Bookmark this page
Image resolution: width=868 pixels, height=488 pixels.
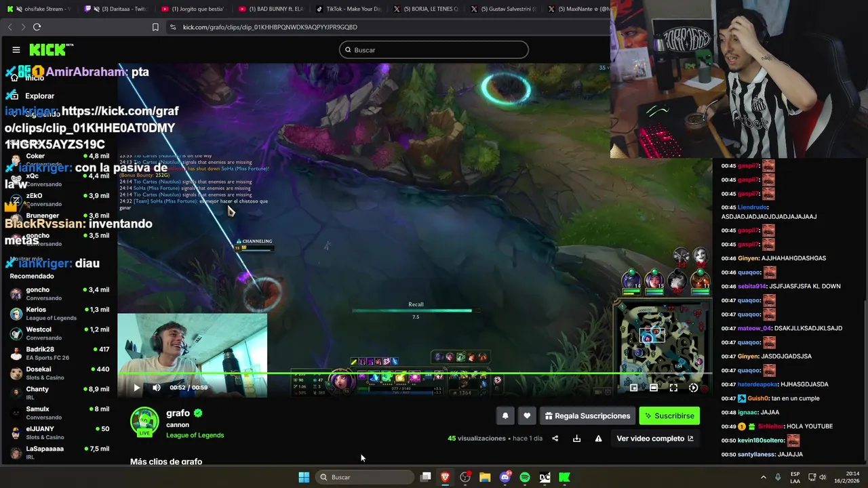coord(155,27)
